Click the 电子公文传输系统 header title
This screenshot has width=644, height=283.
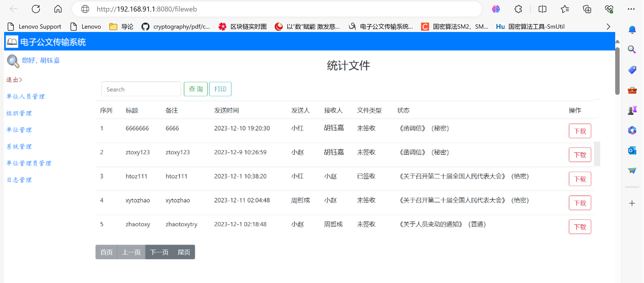coord(53,42)
